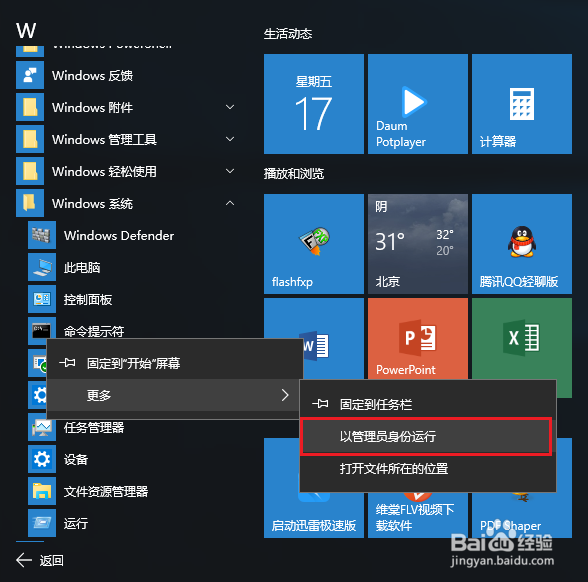Open the Excel tile
588x582 pixels.
(522, 339)
